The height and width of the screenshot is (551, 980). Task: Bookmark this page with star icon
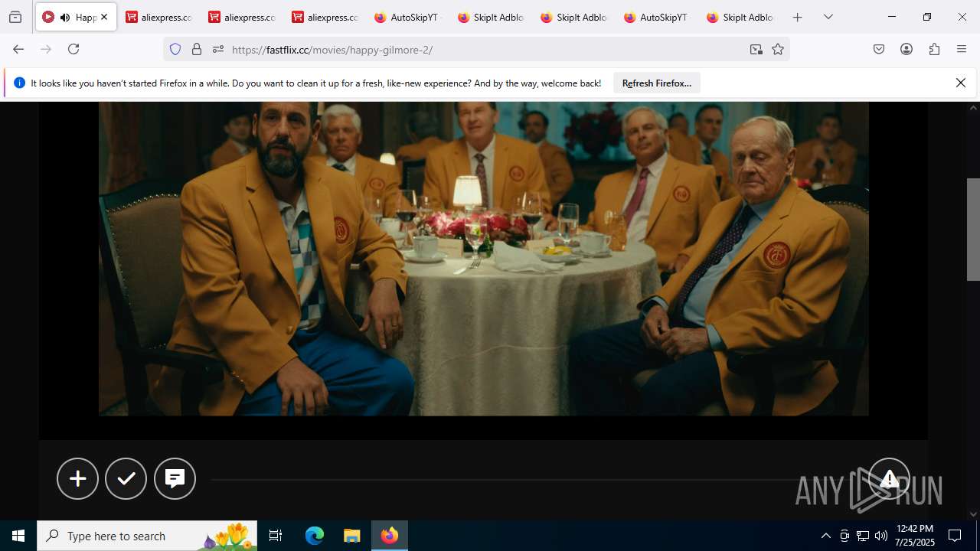778,49
